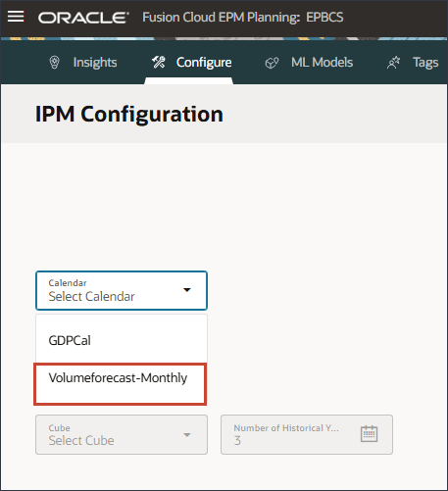The image size is (448, 491).
Task: Open the ML Models tab
Action: coord(309,63)
